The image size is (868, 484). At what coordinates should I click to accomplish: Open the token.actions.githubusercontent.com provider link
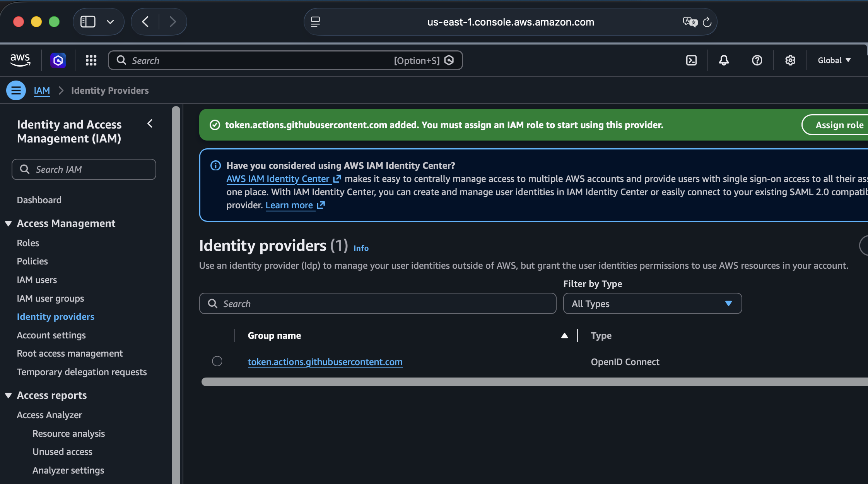[325, 362]
